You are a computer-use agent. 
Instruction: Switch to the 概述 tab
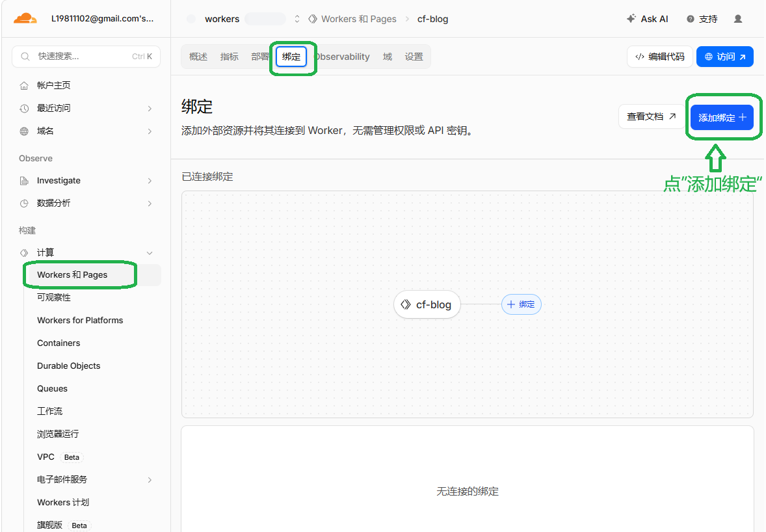[198, 57]
